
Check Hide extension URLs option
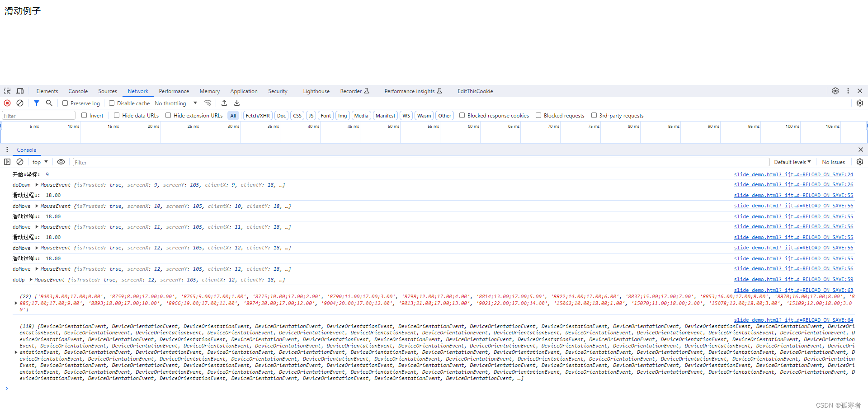click(168, 115)
